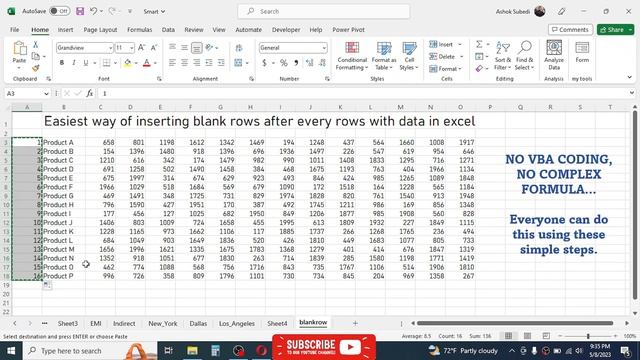Open the font name combo box
This screenshot has height=360, width=640.
[84, 48]
